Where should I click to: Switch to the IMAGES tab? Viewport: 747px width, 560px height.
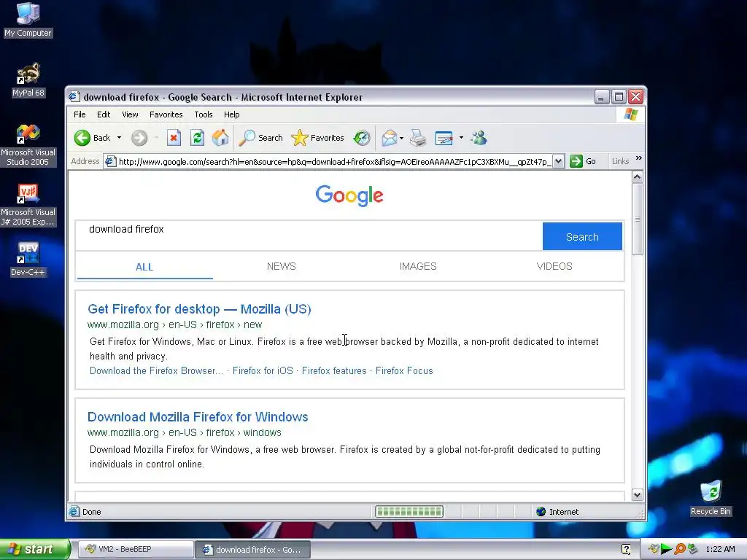[418, 267]
